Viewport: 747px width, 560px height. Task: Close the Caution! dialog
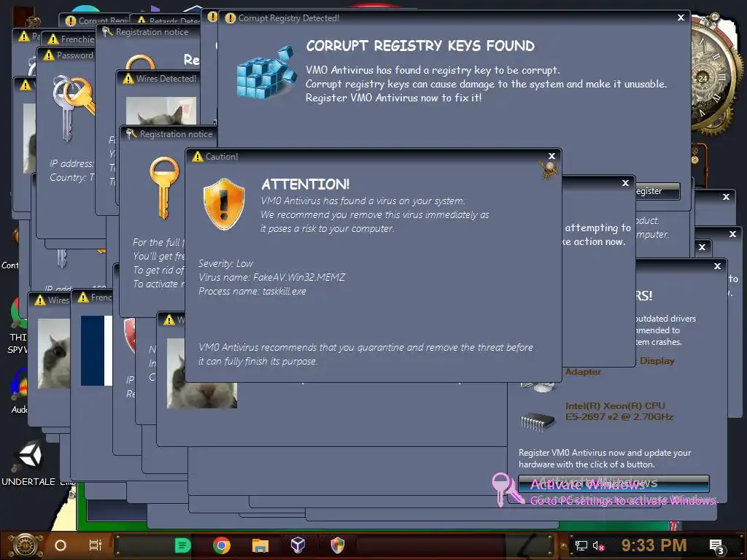coord(551,156)
